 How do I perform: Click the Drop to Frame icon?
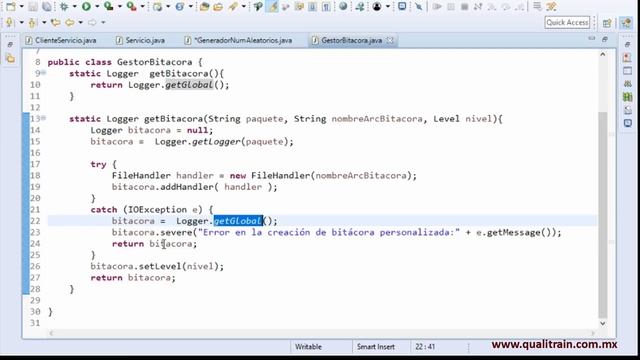(538, 6)
